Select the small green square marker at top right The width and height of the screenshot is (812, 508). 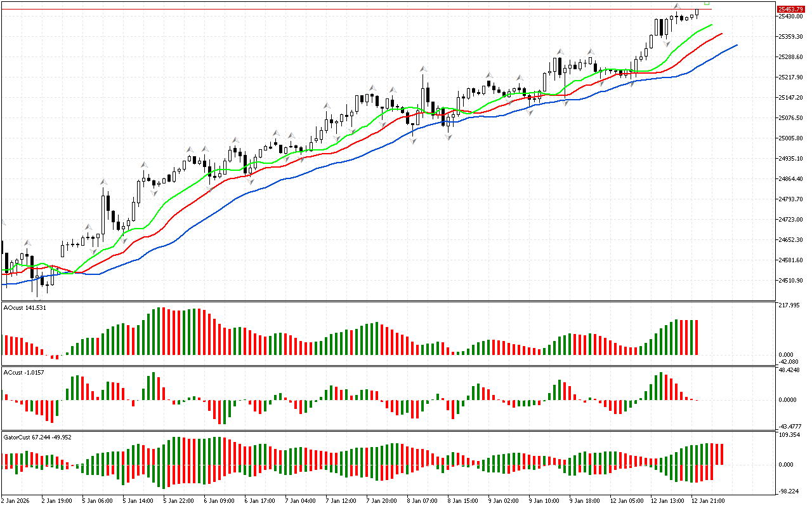[x=707, y=3]
